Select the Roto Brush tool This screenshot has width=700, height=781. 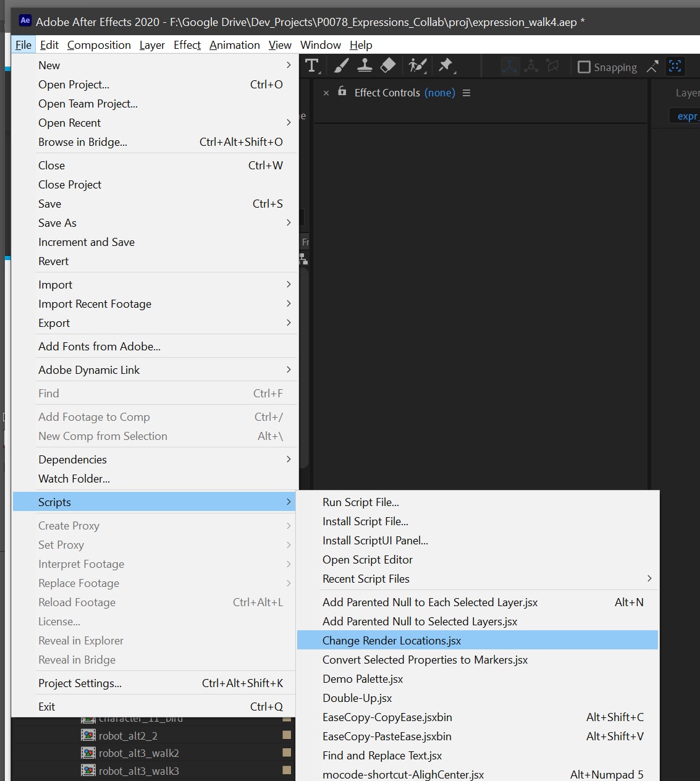[x=418, y=65]
